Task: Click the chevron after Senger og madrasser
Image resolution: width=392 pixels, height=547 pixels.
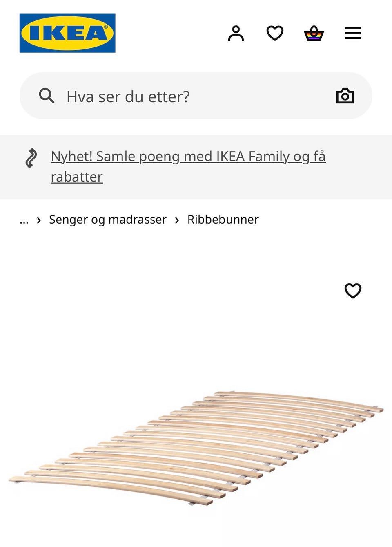Action: click(x=177, y=220)
